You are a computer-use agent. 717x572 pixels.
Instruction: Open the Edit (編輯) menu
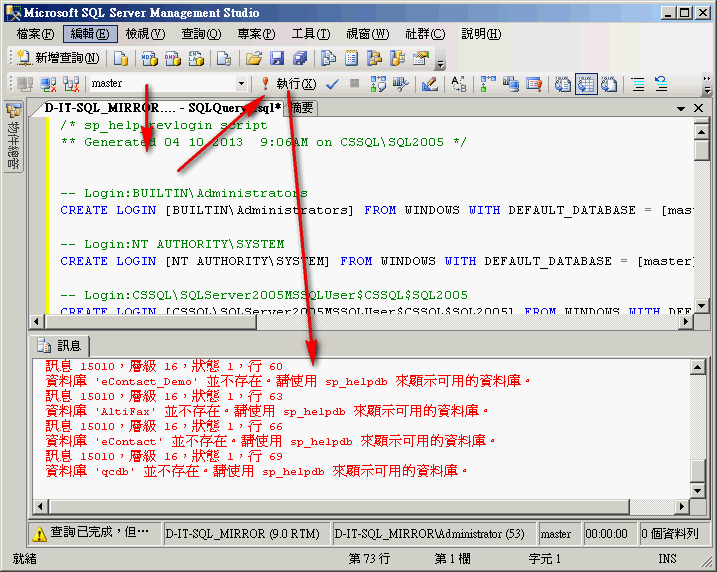(x=90, y=34)
